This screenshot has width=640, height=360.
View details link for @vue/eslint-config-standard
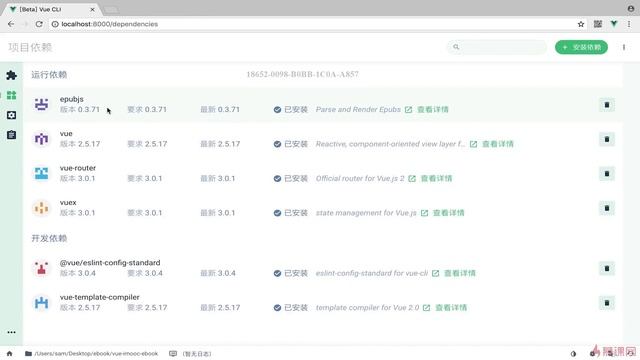tap(460, 273)
